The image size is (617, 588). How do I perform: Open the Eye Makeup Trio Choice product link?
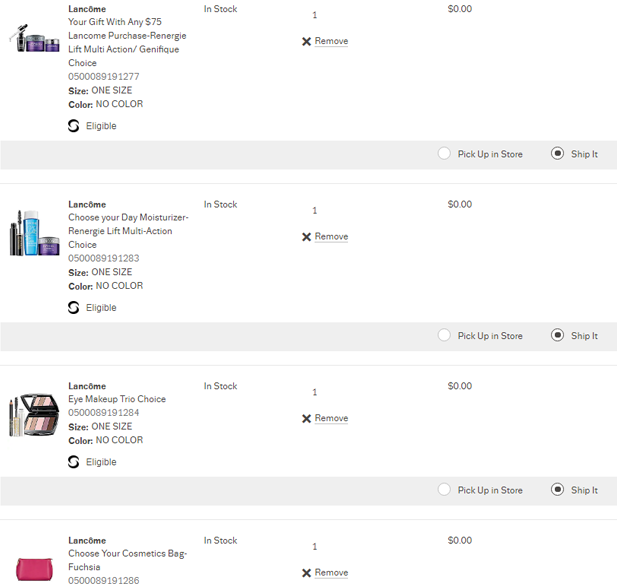tap(117, 399)
